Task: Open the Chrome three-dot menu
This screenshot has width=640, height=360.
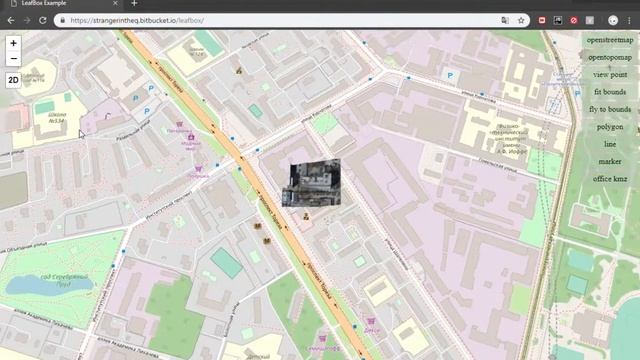Action: click(x=629, y=20)
